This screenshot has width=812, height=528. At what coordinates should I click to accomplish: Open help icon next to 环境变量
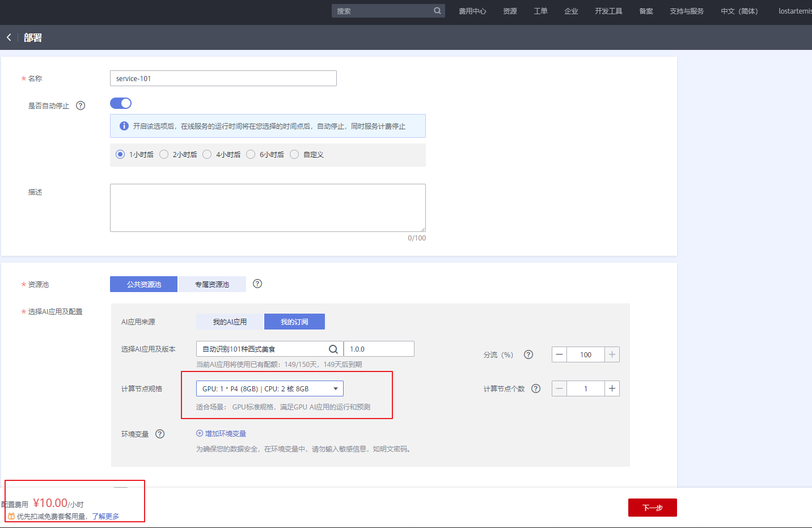coord(160,434)
